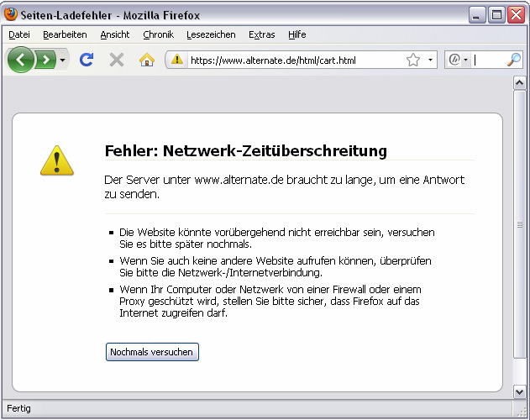Open the Lesezeichen menu
The height and width of the screenshot is (420, 530).
coord(211,34)
